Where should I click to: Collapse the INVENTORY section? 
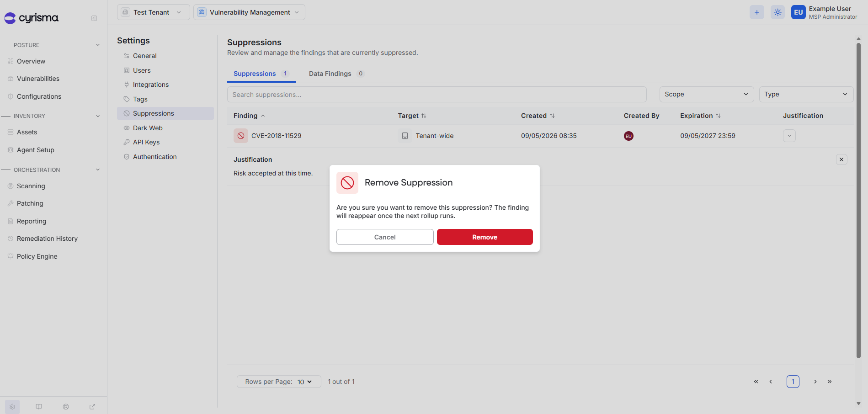pos(98,116)
